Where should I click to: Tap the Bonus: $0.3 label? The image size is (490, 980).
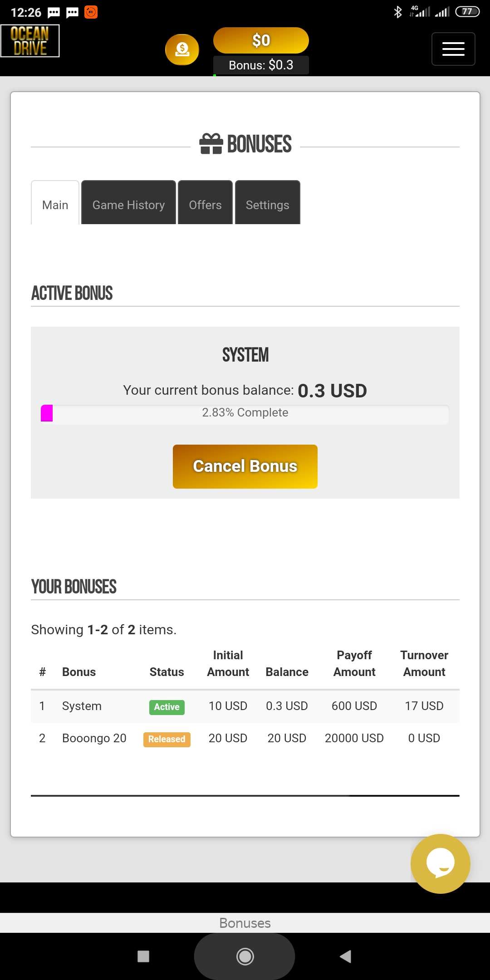click(261, 65)
